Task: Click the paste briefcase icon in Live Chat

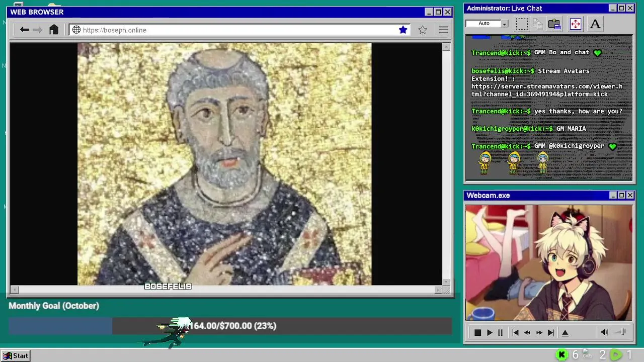Action: 554,24
